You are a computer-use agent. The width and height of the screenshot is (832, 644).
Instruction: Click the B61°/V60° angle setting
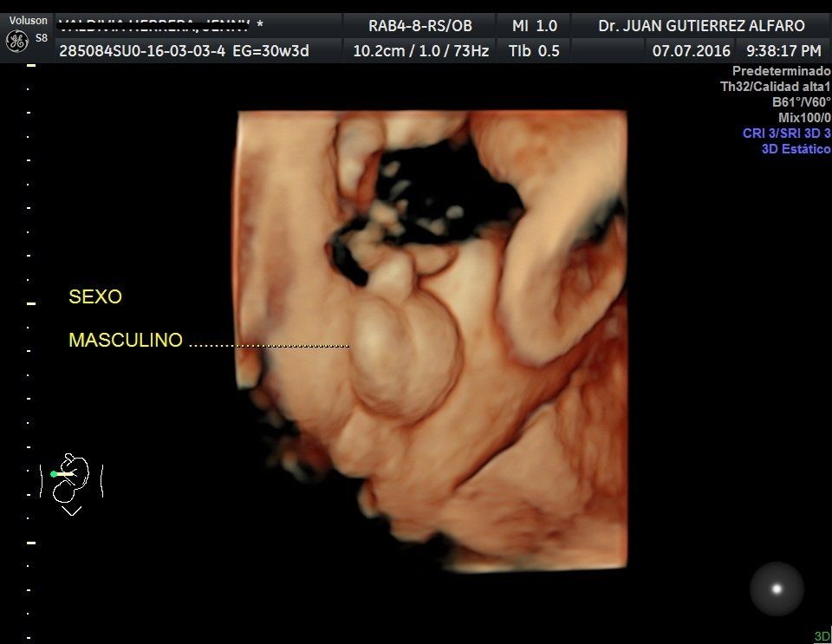tap(801, 102)
